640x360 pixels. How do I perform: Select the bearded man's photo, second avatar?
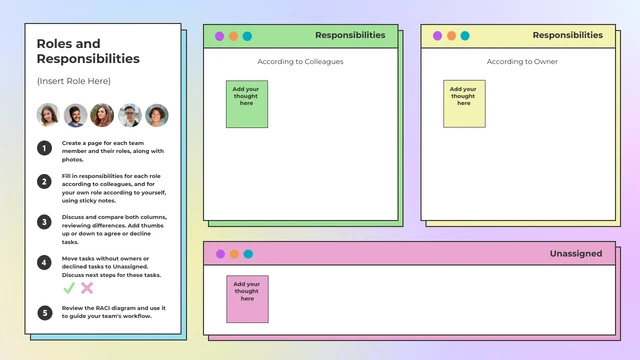(x=76, y=115)
